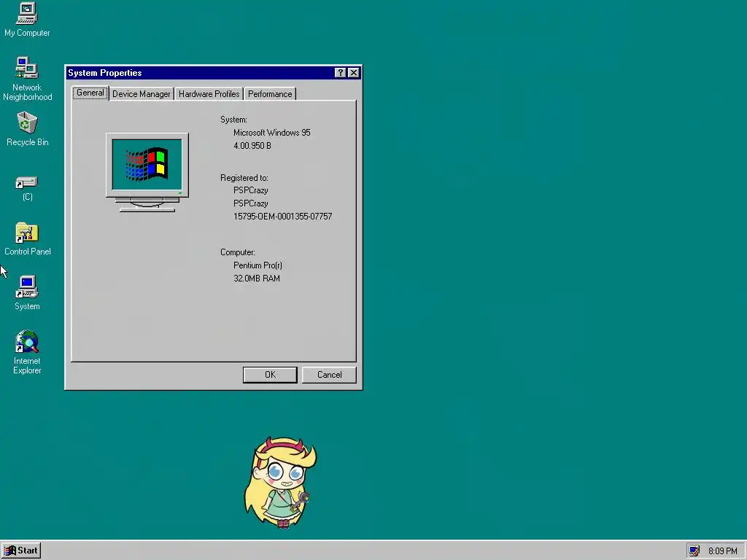Click the Windows logo monitor picture
The height and width of the screenshot is (560, 747).
coord(147,172)
